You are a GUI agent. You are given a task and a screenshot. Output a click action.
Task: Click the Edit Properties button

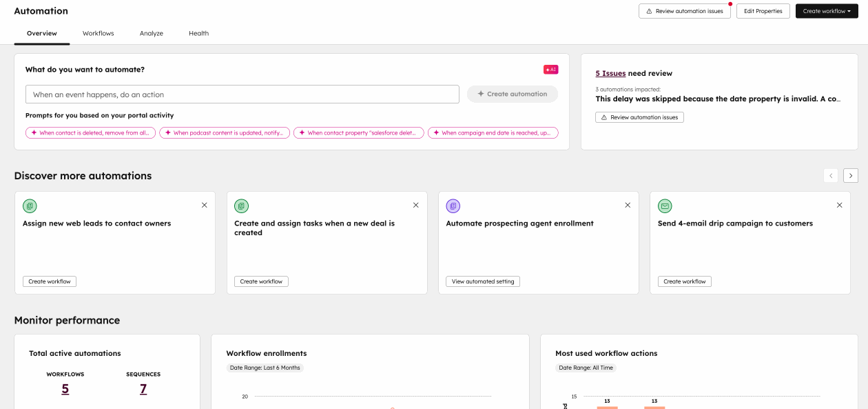(x=763, y=10)
